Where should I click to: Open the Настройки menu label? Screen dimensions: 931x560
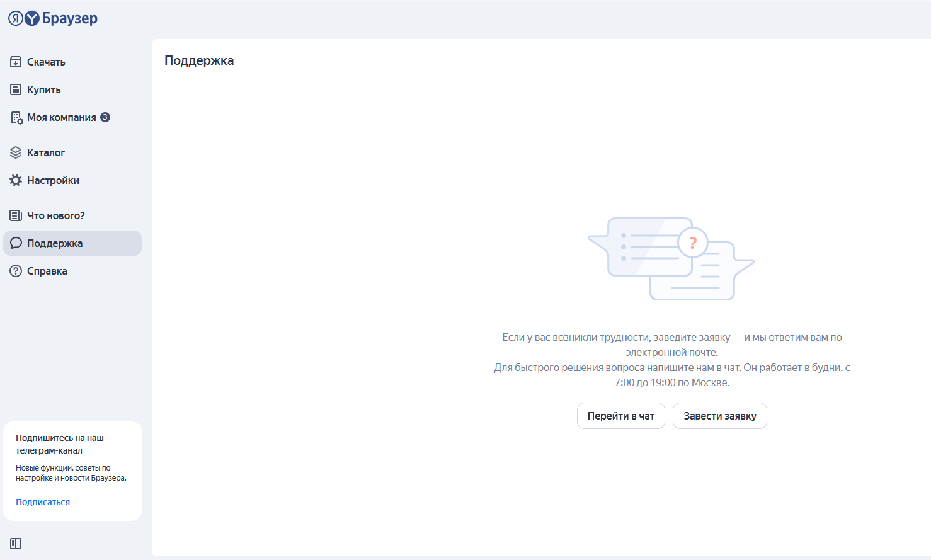(53, 180)
